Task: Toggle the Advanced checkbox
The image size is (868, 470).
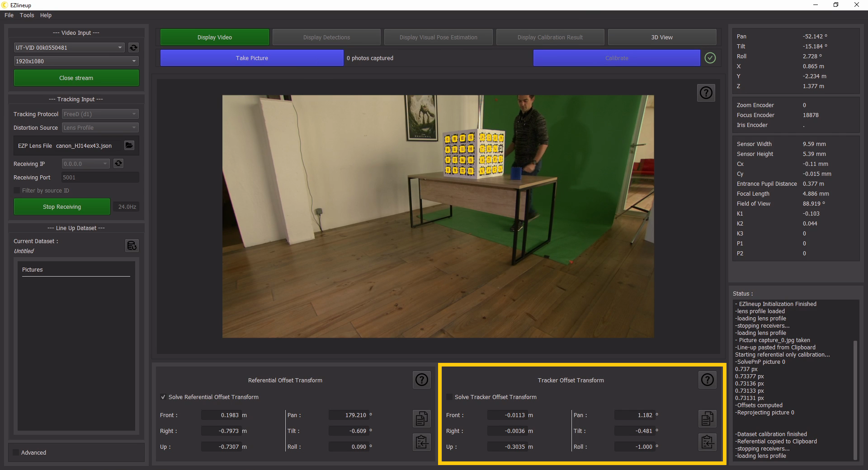Action: 16,452
